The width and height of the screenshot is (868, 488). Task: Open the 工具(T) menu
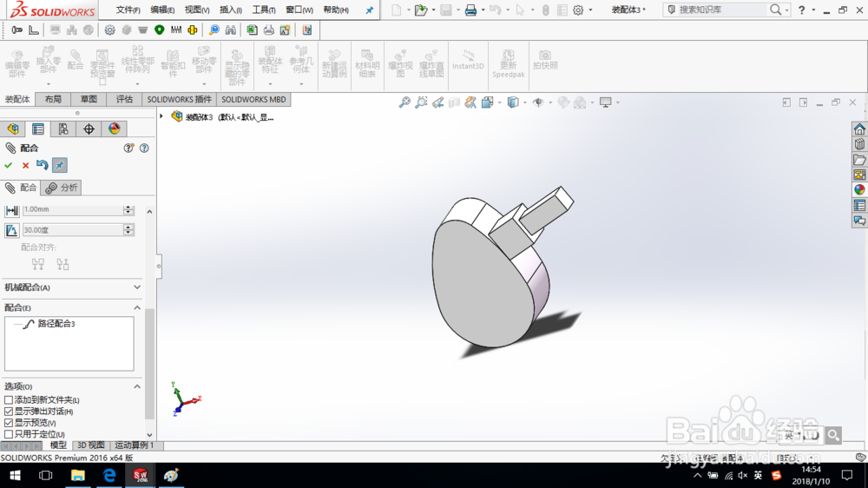[264, 10]
